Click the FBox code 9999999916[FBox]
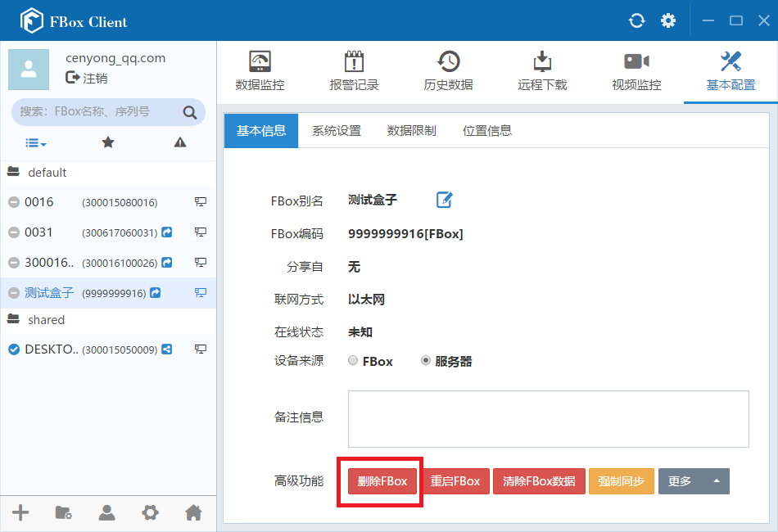 point(405,233)
